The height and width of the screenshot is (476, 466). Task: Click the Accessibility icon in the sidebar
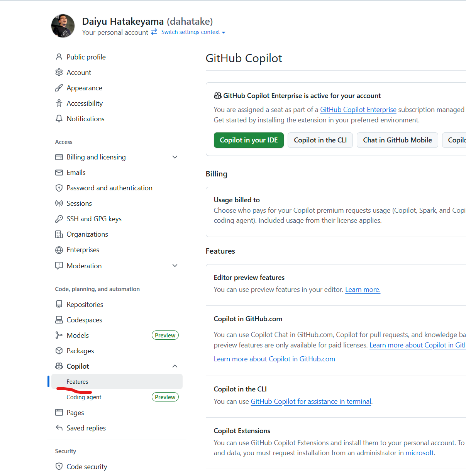coord(59,103)
